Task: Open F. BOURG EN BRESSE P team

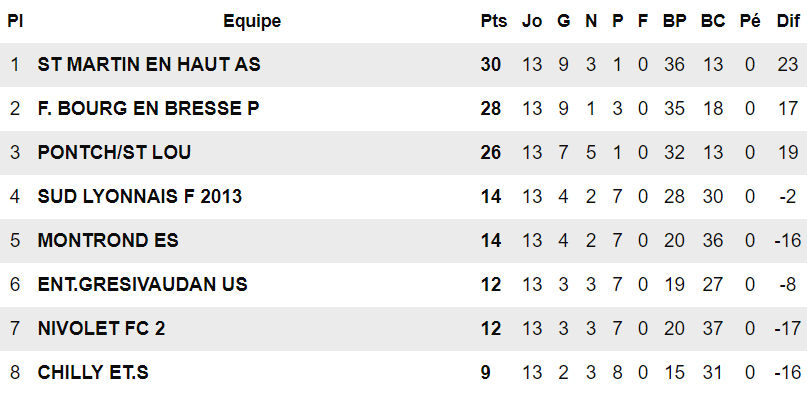Action: [x=148, y=109]
